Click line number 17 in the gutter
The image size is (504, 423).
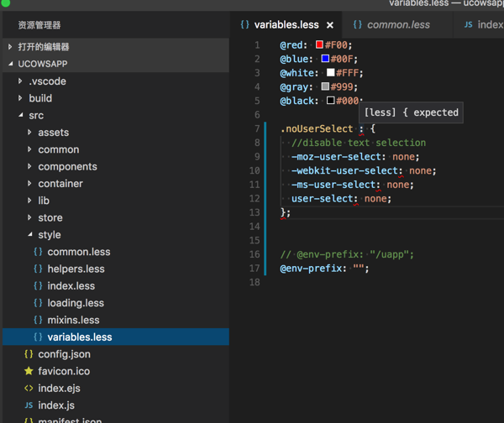point(256,269)
